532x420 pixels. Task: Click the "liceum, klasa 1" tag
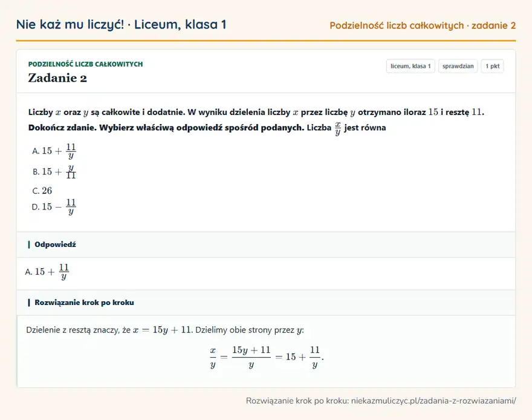410,66
